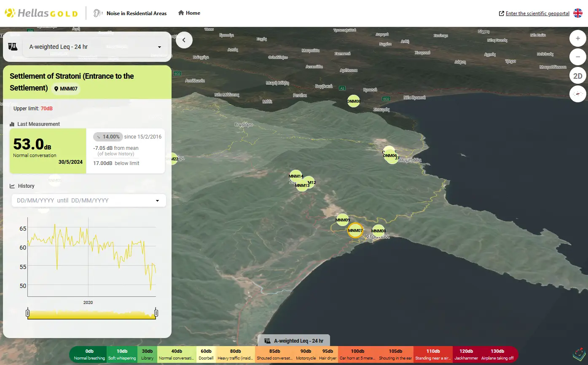Image resolution: width=588 pixels, height=365 pixels.
Task: Change language via the UK flag
Action: pos(577,13)
